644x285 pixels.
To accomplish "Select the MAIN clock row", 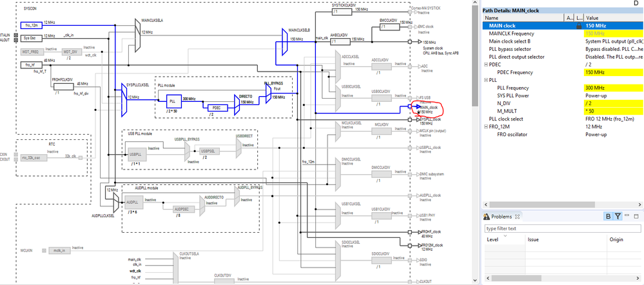I will point(563,25).
